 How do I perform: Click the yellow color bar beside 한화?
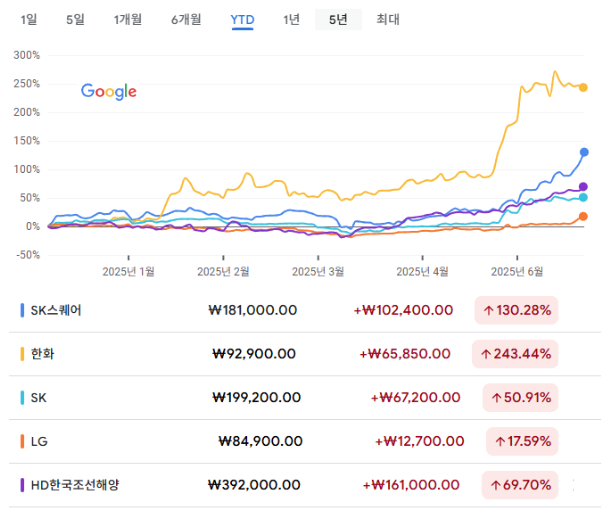click(x=22, y=354)
